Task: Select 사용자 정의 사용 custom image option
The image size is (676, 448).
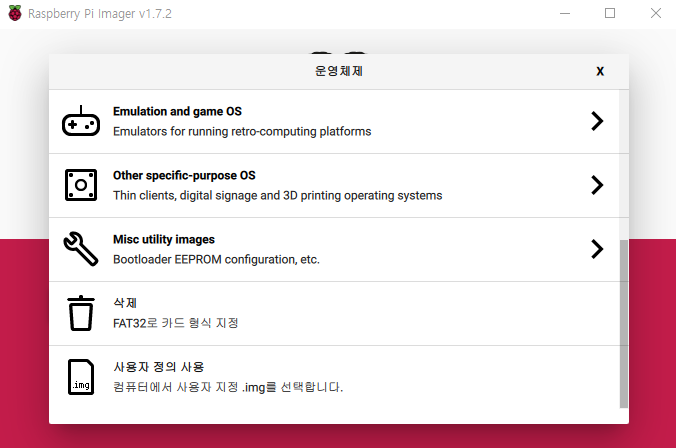Action: coord(334,377)
